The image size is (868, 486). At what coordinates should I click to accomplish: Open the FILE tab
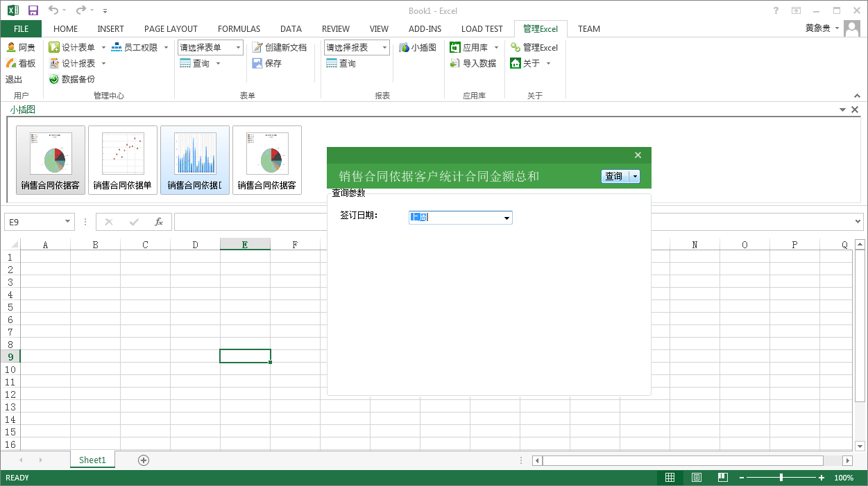coord(21,28)
